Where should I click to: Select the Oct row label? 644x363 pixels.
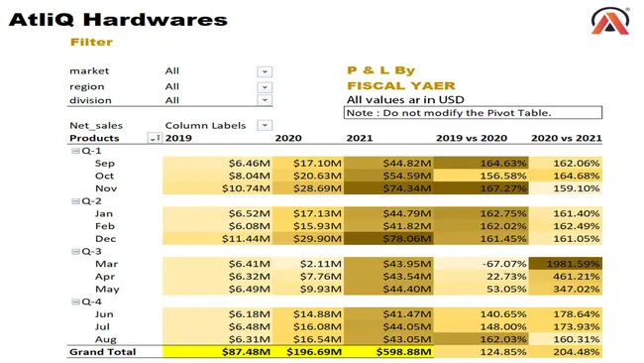(104, 176)
